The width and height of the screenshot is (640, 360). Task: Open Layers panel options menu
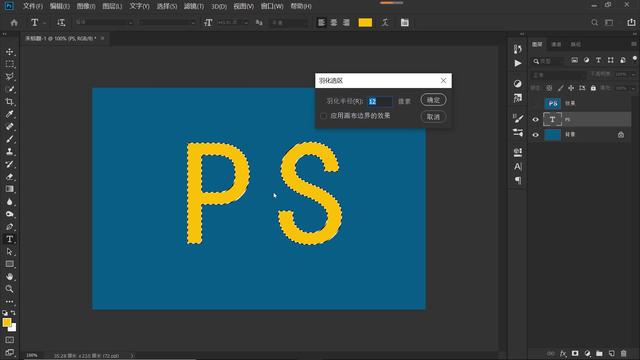coord(633,44)
